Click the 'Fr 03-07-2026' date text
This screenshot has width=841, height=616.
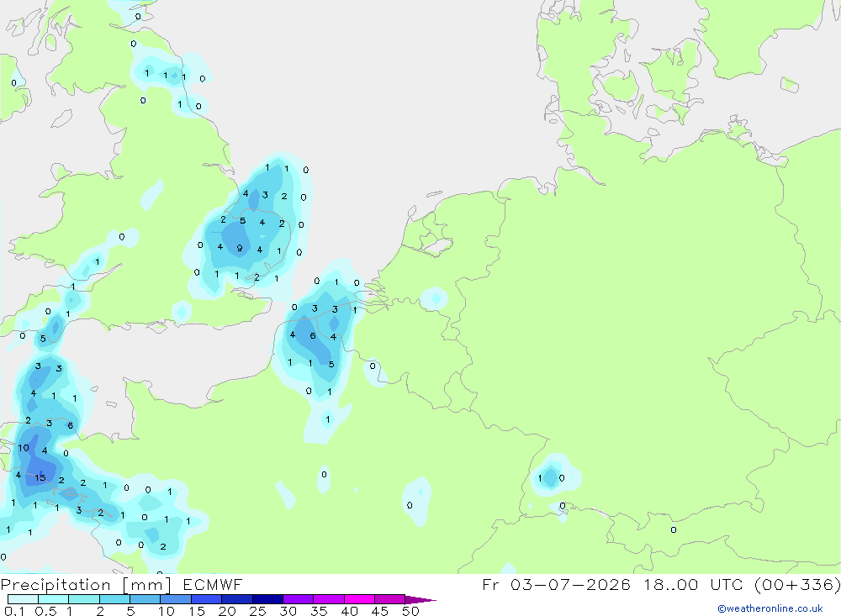556,584
